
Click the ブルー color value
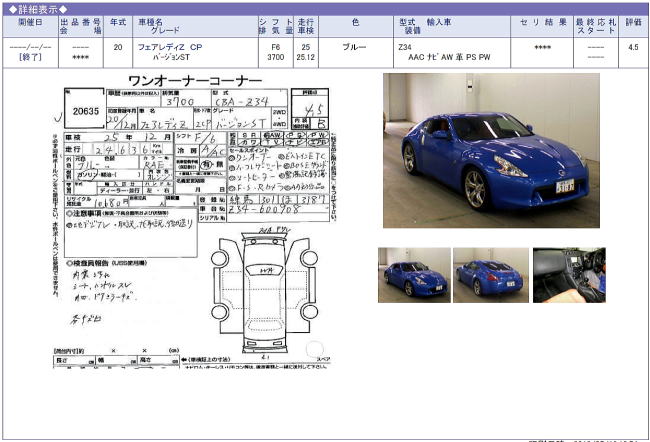coord(354,47)
